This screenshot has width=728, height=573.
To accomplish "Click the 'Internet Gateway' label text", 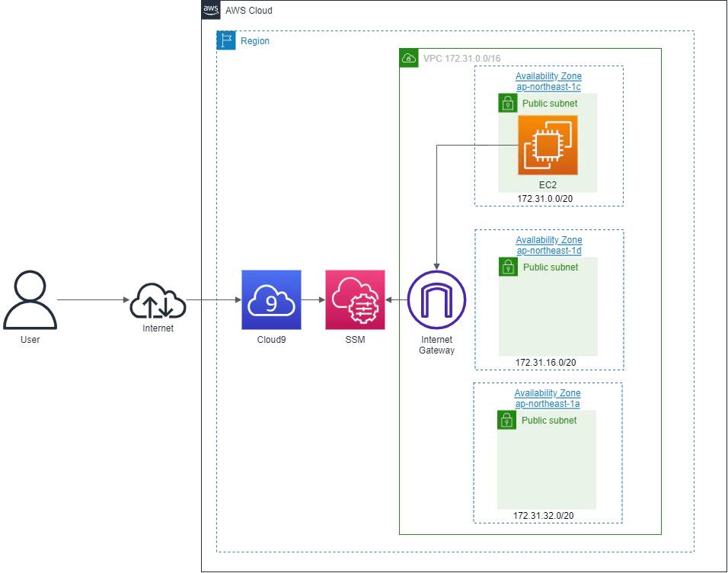I will pos(437,345).
